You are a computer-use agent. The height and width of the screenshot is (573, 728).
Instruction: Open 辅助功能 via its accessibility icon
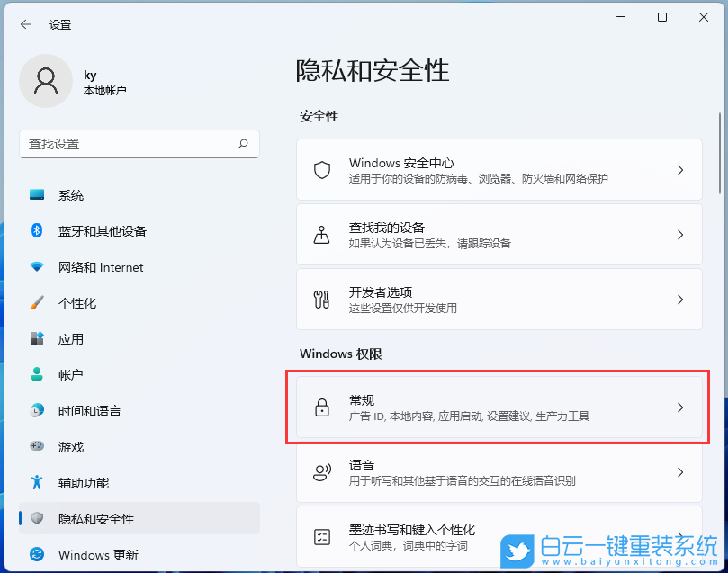(x=36, y=483)
